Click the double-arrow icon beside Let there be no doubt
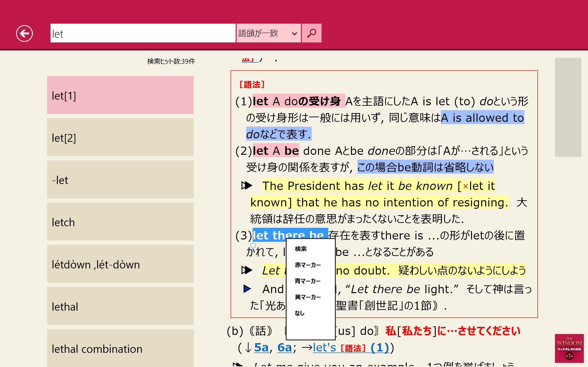Screen dimensions: 588x367 click(x=247, y=270)
